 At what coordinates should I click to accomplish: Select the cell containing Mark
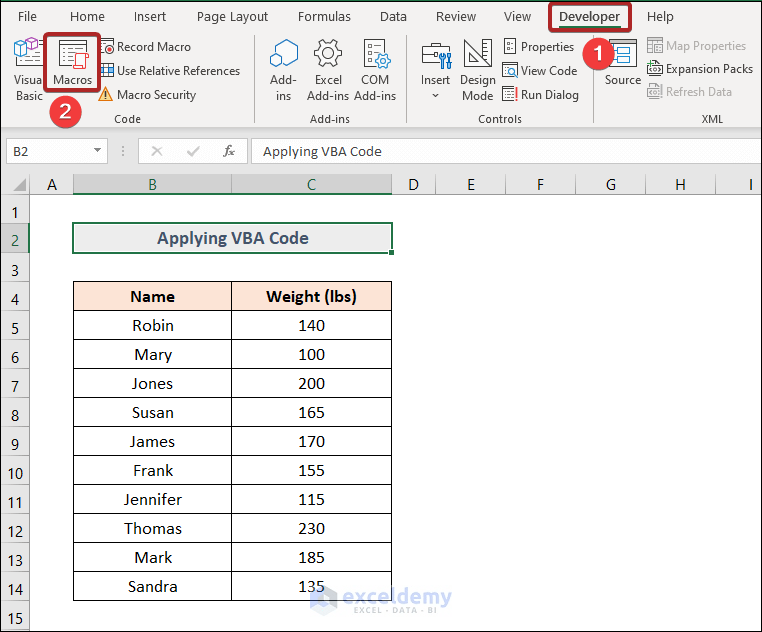click(x=153, y=557)
